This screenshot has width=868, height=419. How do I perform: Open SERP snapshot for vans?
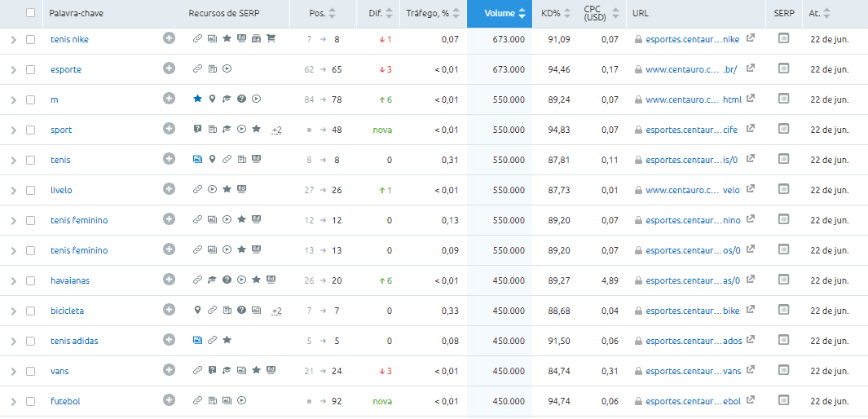[783, 370]
